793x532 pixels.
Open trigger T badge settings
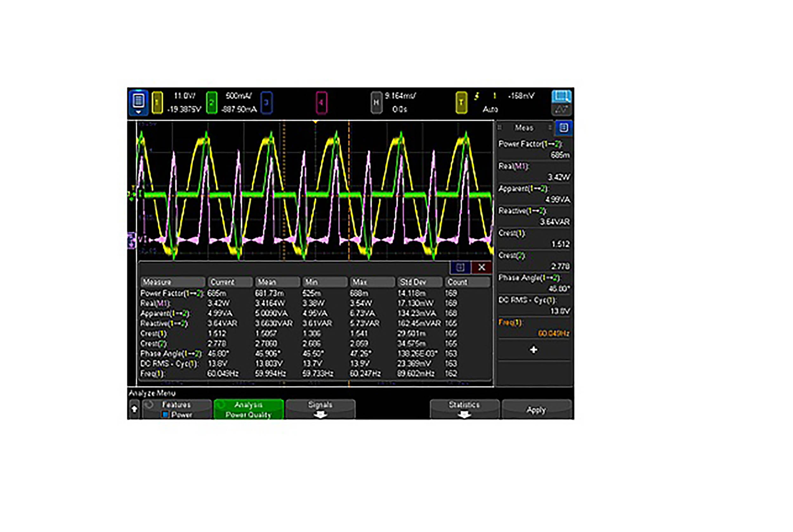(x=461, y=102)
